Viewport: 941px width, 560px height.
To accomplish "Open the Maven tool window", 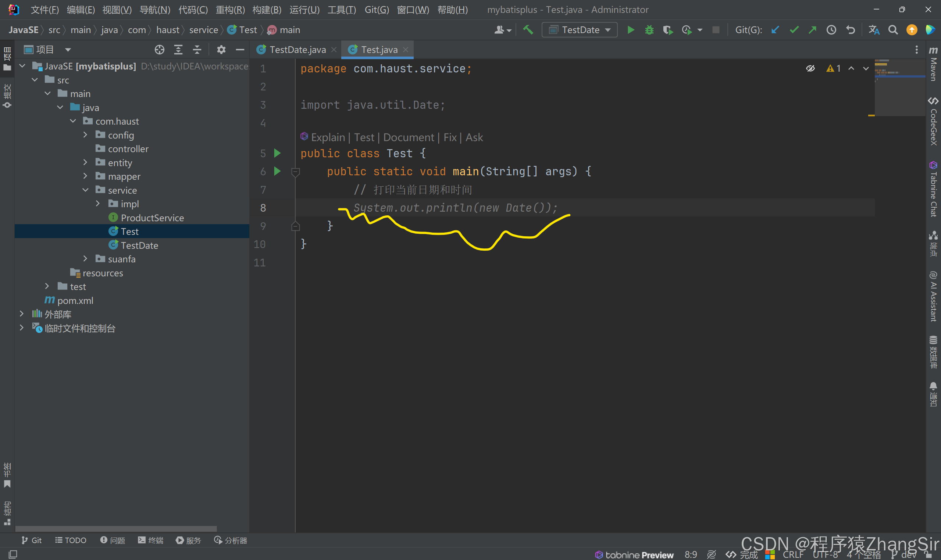I will tap(933, 64).
